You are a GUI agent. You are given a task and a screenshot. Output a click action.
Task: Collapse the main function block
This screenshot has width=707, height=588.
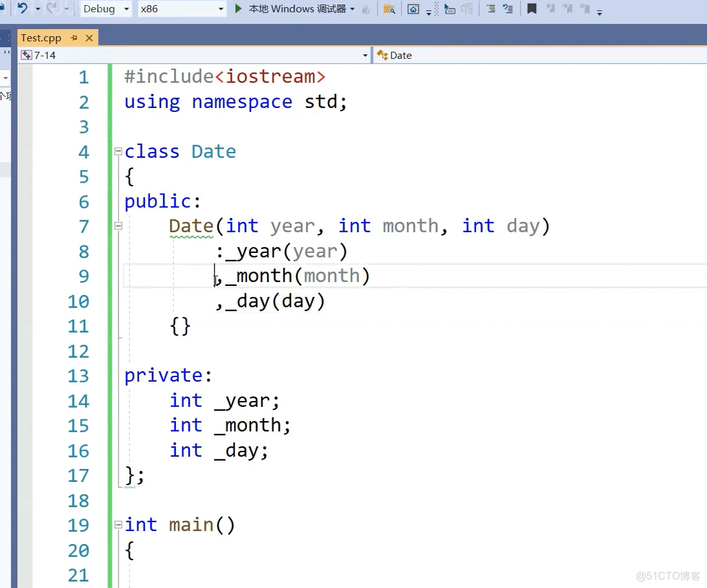pos(118,525)
